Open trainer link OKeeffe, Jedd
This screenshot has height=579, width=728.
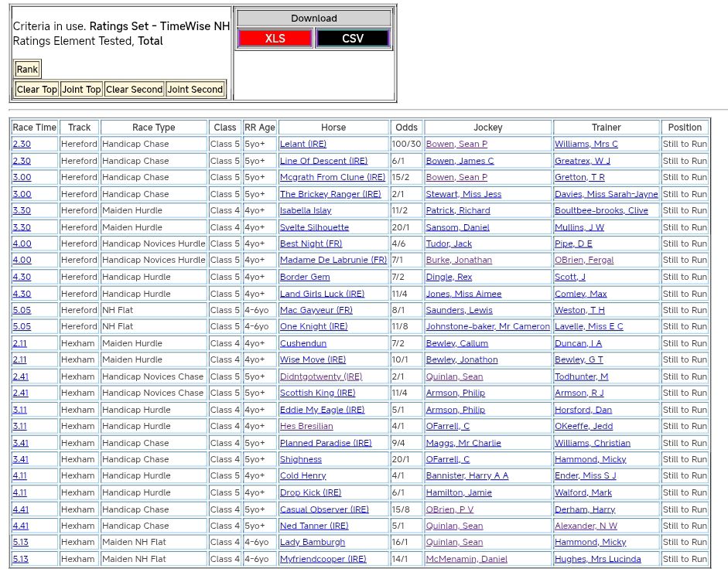pyautogui.click(x=585, y=426)
